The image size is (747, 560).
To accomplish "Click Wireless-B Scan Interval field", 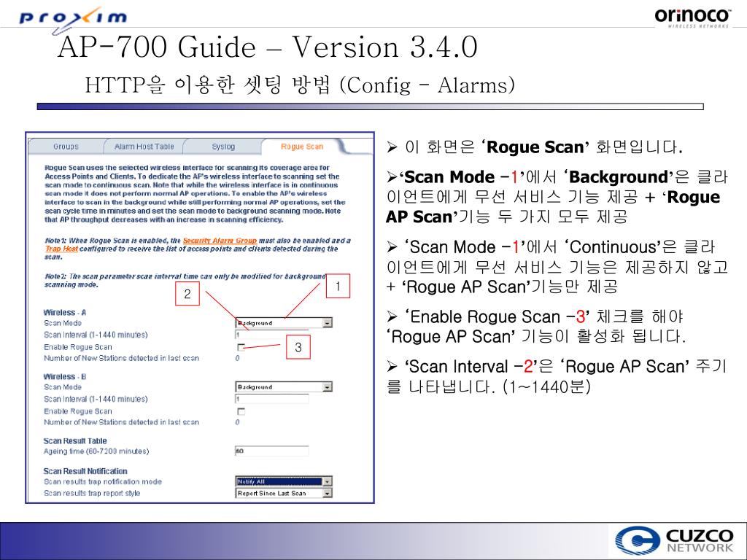I will (272, 399).
